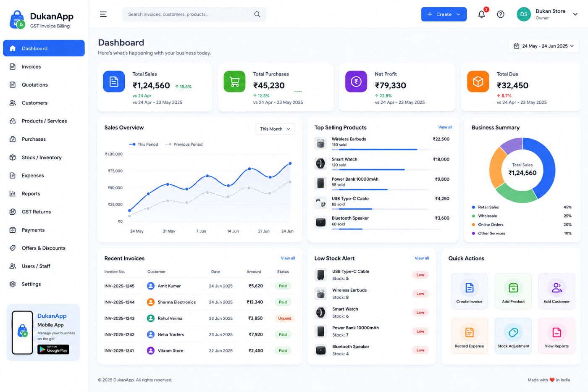The height and width of the screenshot is (392, 588).
Task: Click the search magnifier icon
Action: click(257, 14)
